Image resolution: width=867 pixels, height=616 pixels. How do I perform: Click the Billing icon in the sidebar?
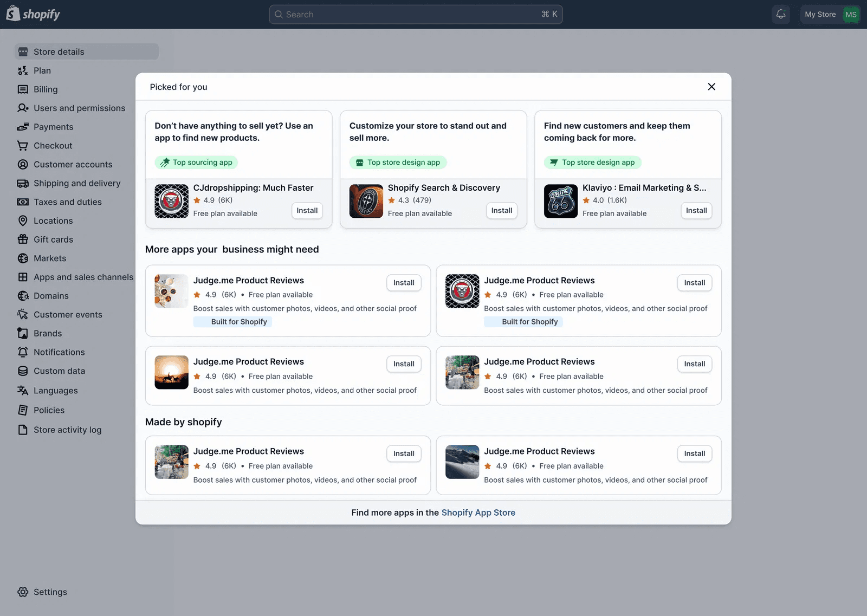[23, 89]
